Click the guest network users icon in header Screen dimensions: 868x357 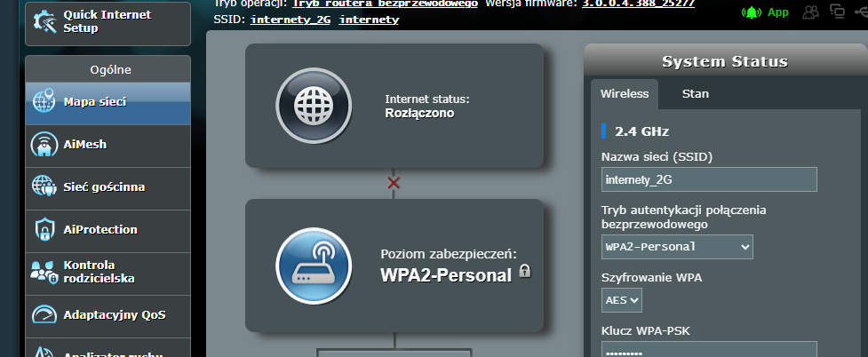(x=810, y=12)
